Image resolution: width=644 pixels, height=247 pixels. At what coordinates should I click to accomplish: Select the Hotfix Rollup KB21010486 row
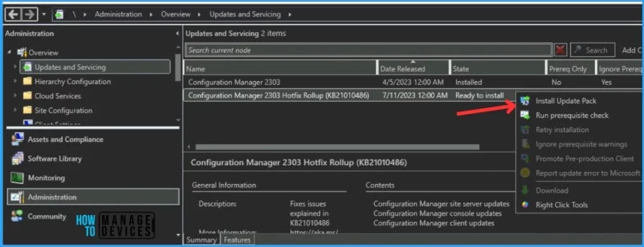[x=349, y=95]
